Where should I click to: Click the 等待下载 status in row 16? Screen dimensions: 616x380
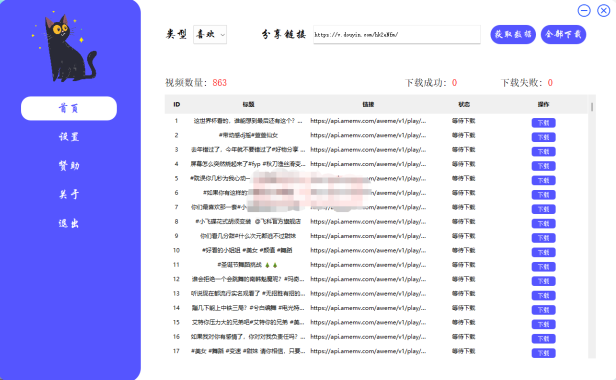[464, 337]
